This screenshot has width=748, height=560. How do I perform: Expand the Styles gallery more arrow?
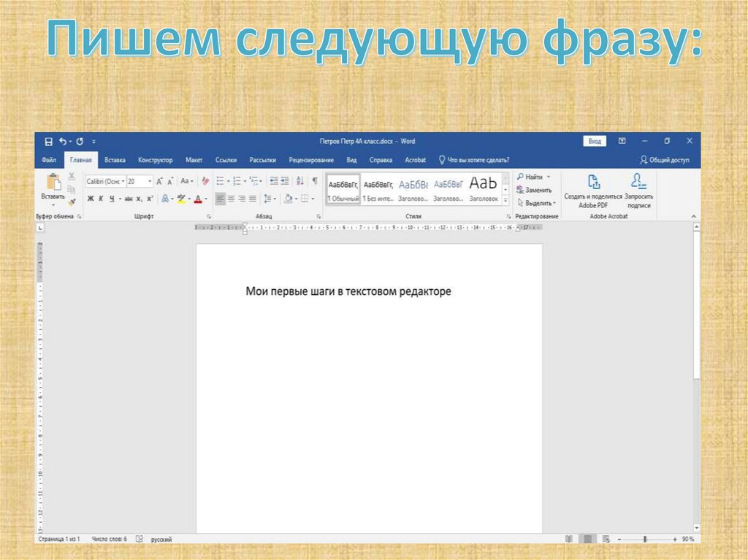coord(505,201)
